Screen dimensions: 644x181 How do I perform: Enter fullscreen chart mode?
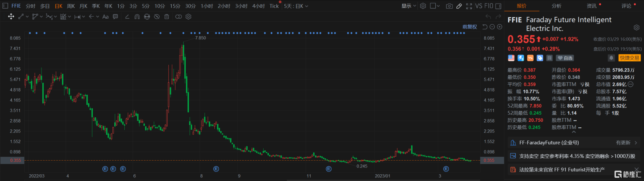(469, 6)
